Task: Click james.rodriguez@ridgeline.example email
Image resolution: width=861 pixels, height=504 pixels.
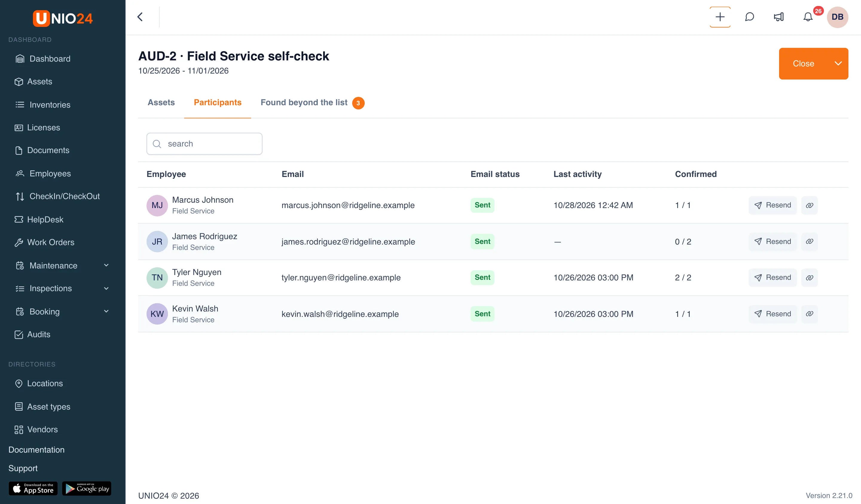Action: 348,242
